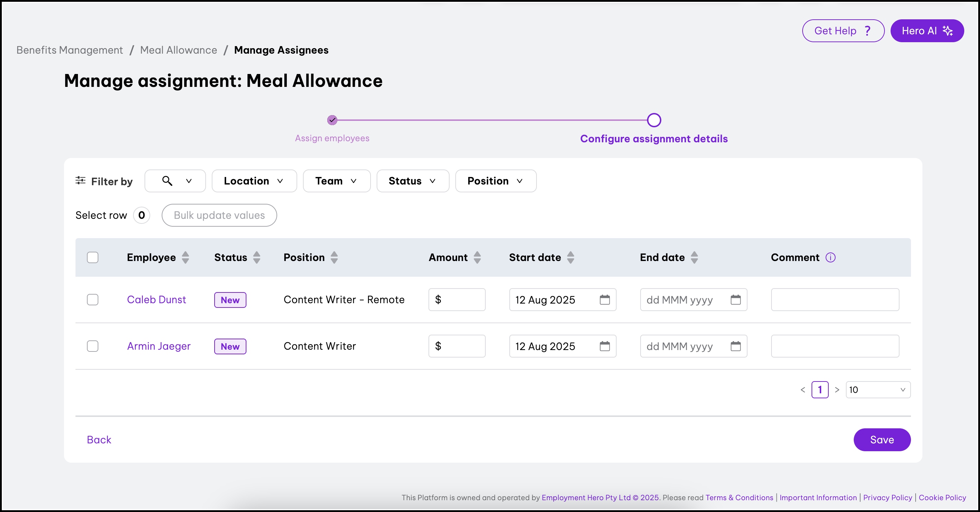Open rows-per-page dropdown showing 10
Viewport: 980px width, 512px height.
tap(878, 390)
